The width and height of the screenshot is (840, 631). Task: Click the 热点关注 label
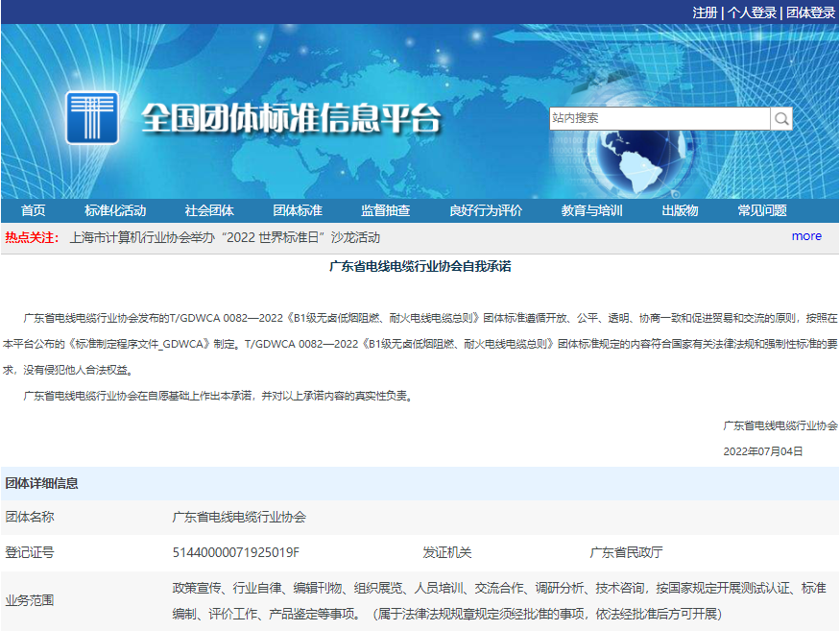(32, 237)
